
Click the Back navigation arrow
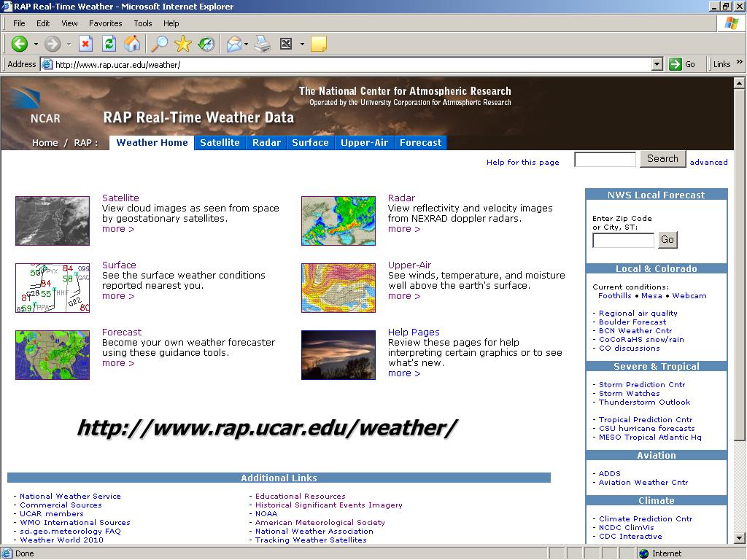pos(20,44)
